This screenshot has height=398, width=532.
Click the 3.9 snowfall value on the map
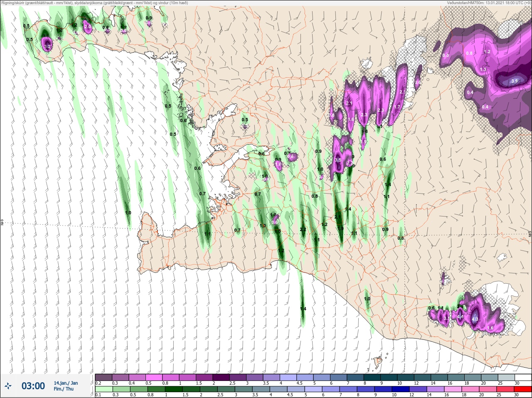coord(515,81)
